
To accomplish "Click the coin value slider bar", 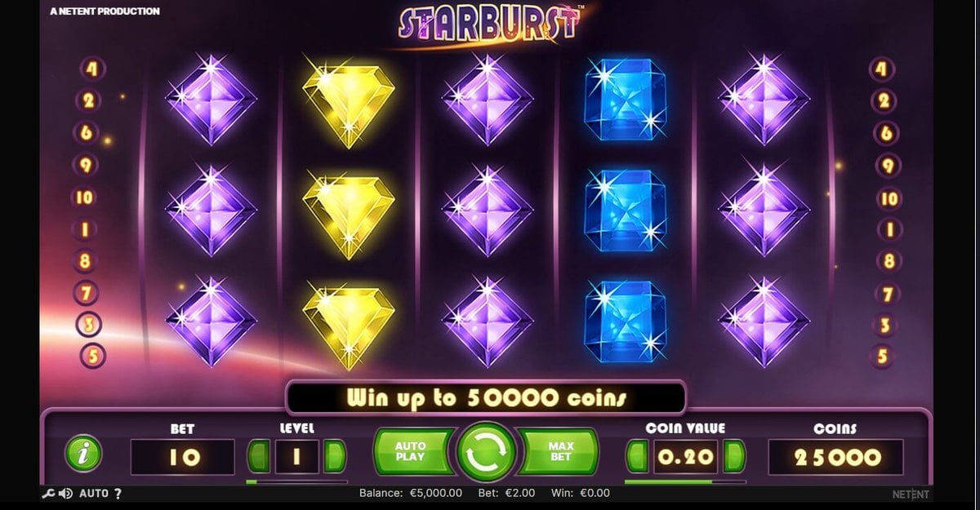I will point(684,481).
